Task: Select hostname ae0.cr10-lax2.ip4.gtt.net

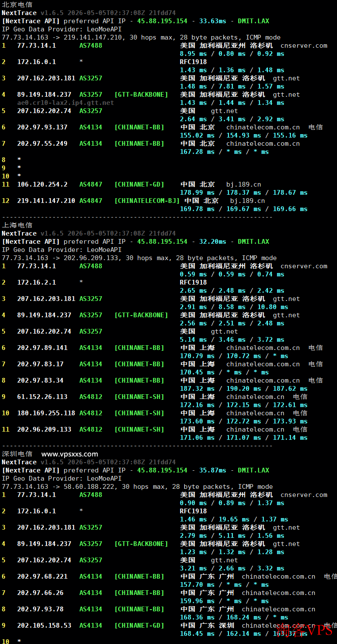Action: (65, 102)
